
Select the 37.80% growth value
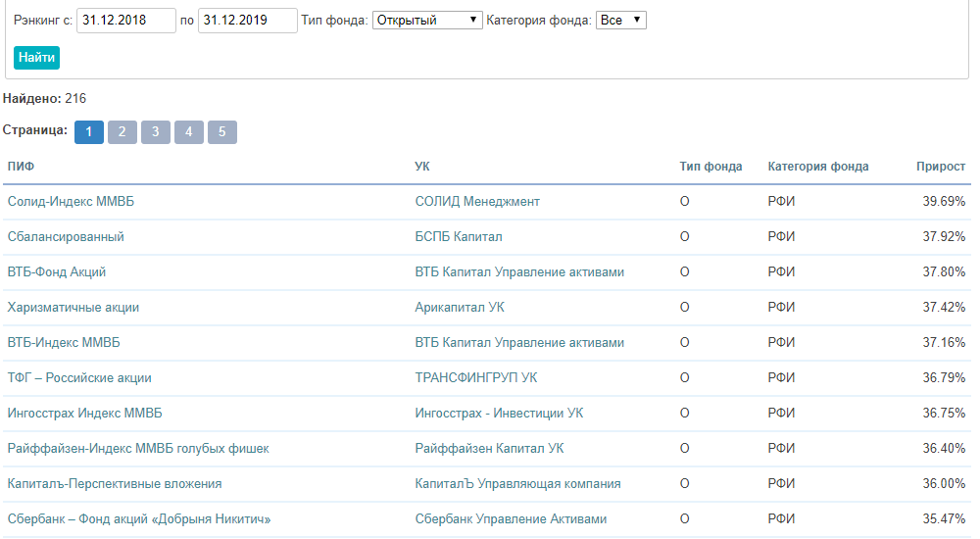[x=944, y=272]
